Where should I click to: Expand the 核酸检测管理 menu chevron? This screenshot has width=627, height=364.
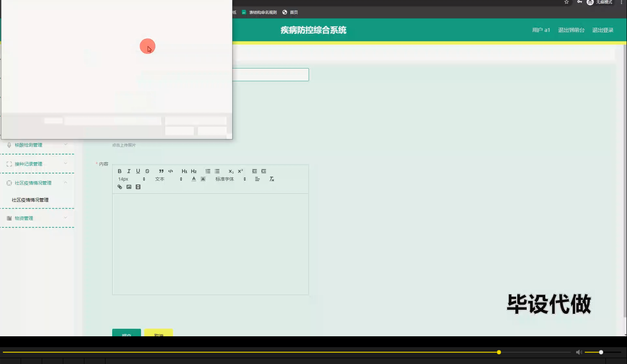pyautogui.click(x=65, y=144)
